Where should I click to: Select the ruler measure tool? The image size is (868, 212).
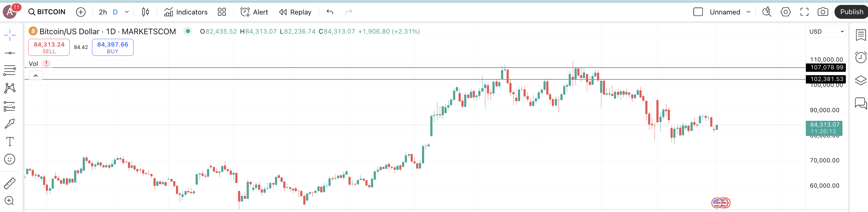click(10, 183)
